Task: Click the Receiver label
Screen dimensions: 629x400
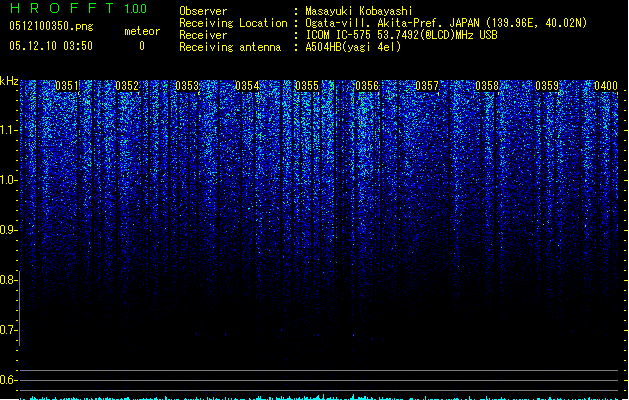Action: 203,35
